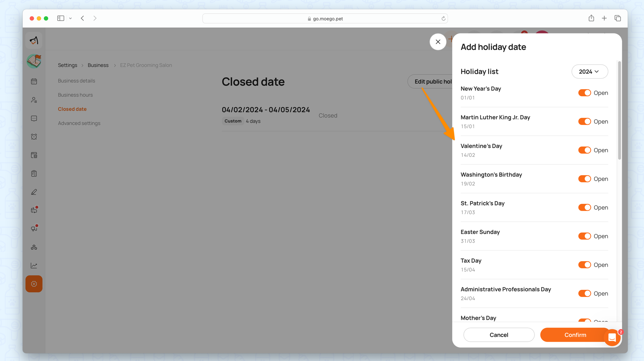
Task: Click the Safari share icon
Action: point(591,18)
